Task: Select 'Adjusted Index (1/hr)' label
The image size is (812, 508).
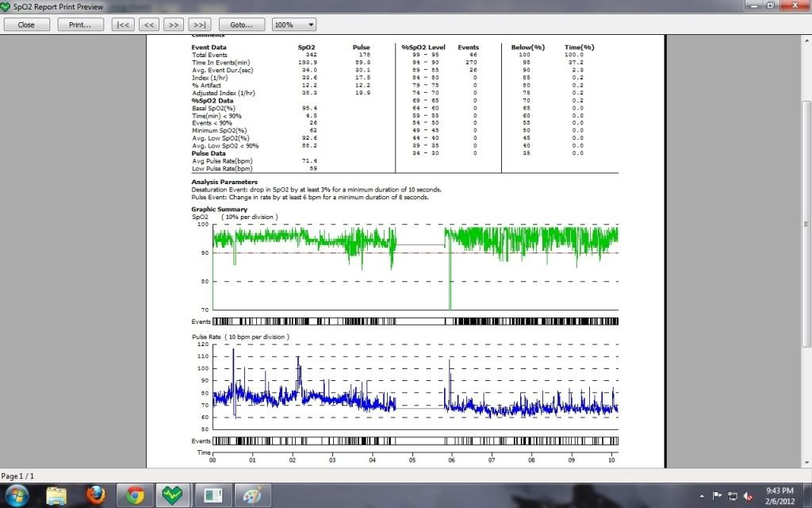Action: pyautogui.click(x=223, y=94)
